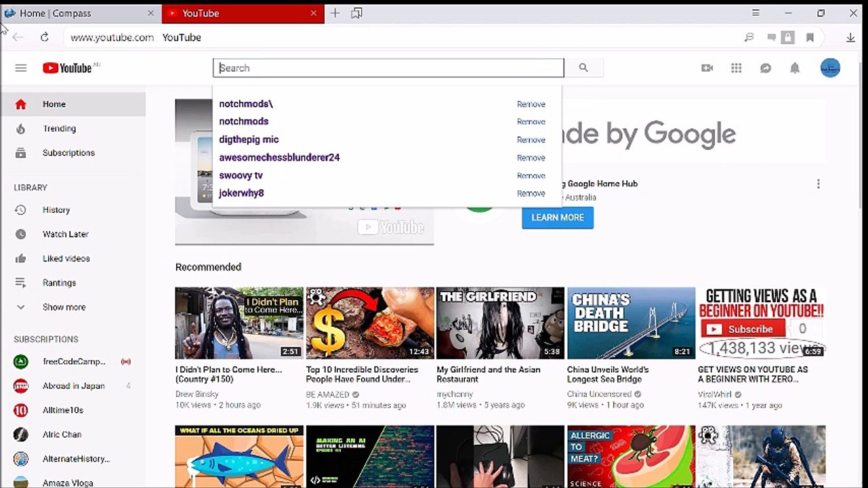Click the Alltime10s channel avatar
Screen dimensions: 868x488
[x=21, y=410]
